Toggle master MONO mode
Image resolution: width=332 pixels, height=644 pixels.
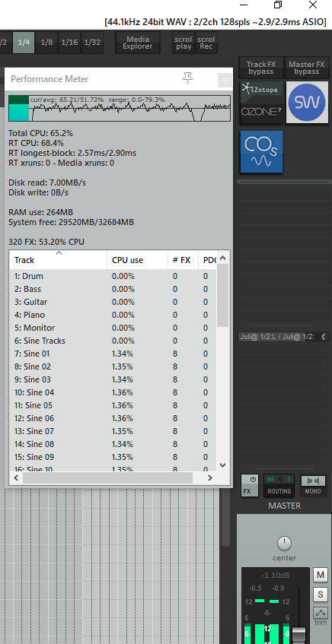click(313, 485)
